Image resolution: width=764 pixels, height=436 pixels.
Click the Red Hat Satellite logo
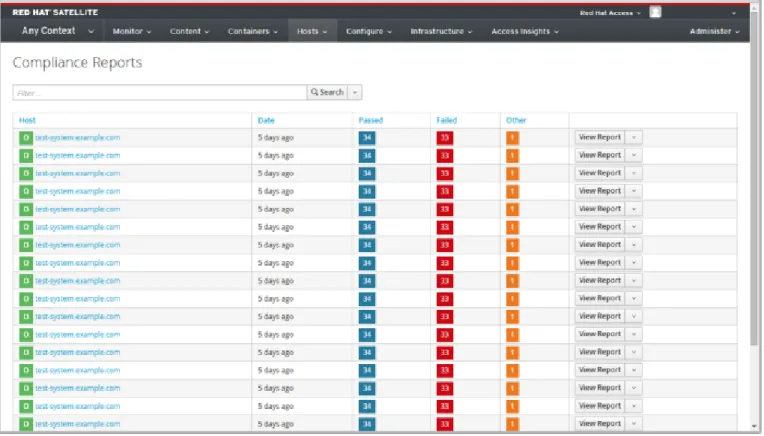[55, 12]
